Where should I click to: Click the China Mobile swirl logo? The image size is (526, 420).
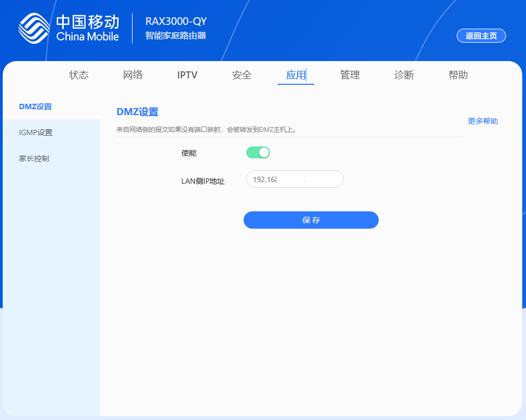click(x=34, y=29)
